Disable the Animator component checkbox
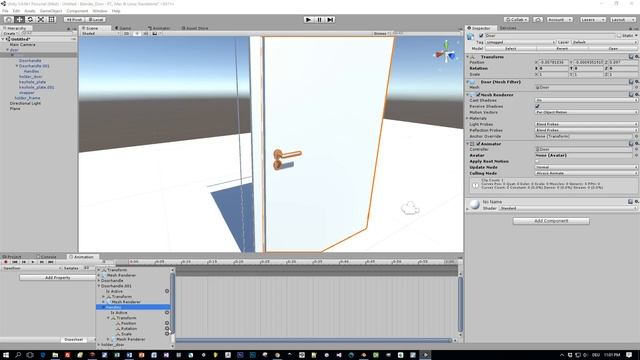Image resolution: width=640 pixels, height=360 pixels. tap(478, 144)
